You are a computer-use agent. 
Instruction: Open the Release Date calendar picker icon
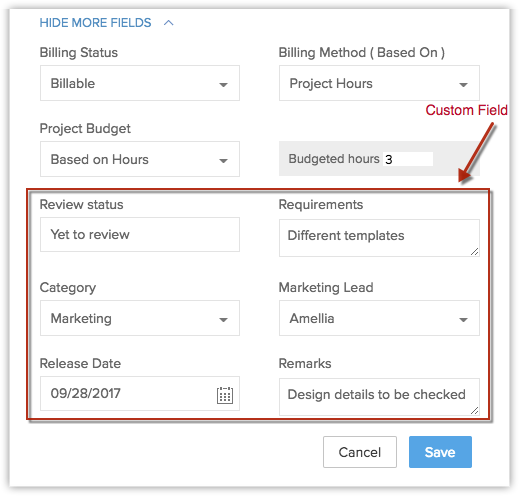225,395
